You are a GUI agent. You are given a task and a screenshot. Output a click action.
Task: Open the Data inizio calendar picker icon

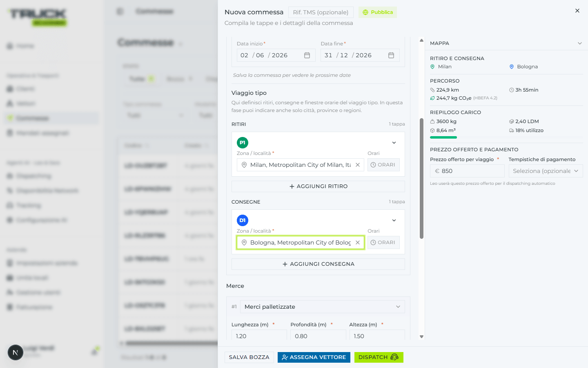coord(307,55)
